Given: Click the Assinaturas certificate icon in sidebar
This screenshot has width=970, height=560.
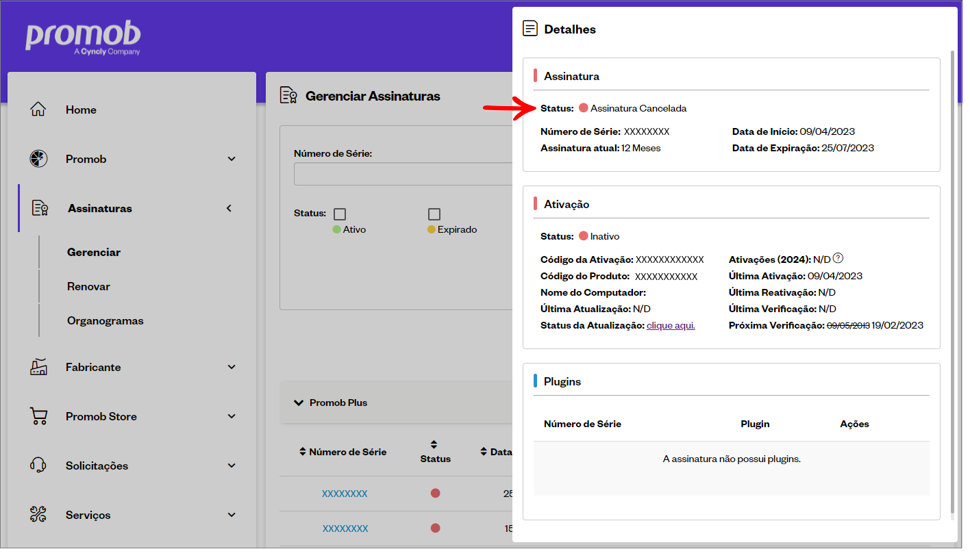Looking at the screenshot, I should (40, 208).
